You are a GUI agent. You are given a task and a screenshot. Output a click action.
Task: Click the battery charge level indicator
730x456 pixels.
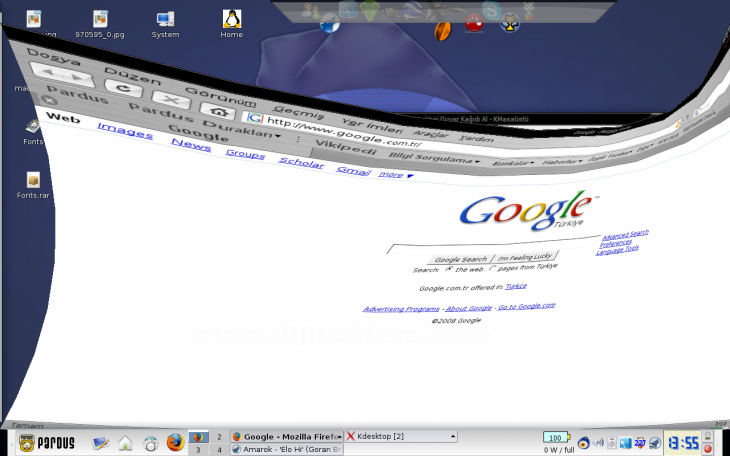point(553,438)
